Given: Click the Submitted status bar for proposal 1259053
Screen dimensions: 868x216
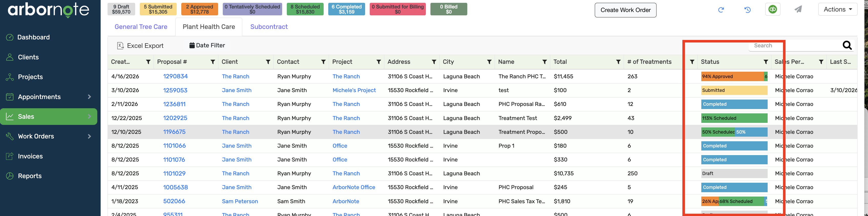Looking at the screenshot, I should [x=734, y=90].
